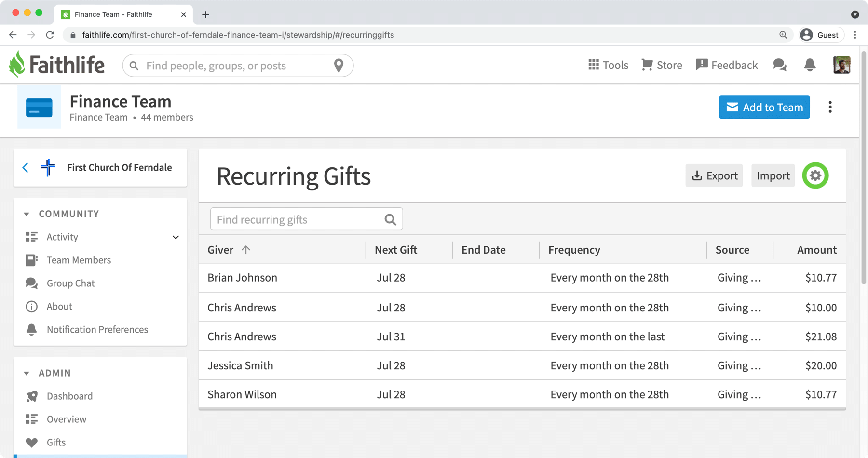The height and width of the screenshot is (458, 868).
Task: Open the messages chat bubble icon
Action: [x=780, y=65]
